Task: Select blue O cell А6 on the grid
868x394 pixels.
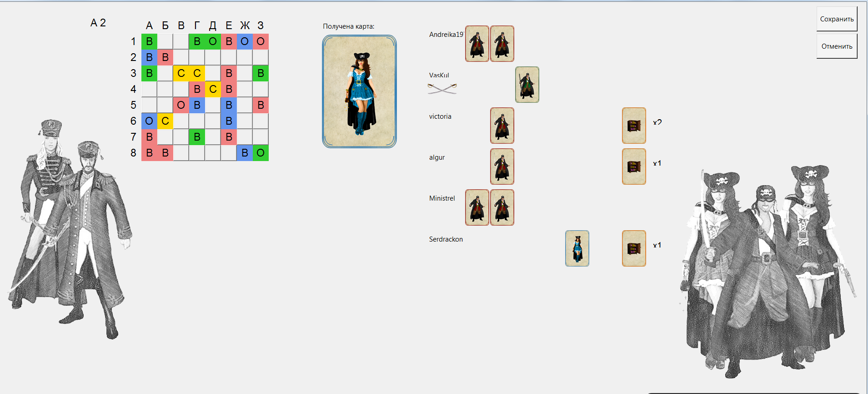Action: click(149, 121)
